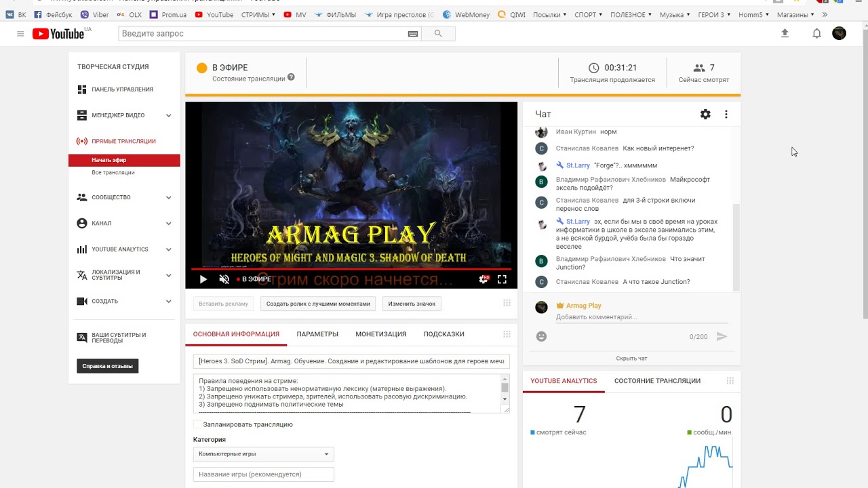Switch to Монетизация tab
This screenshot has height=488, width=868.
[381, 334]
